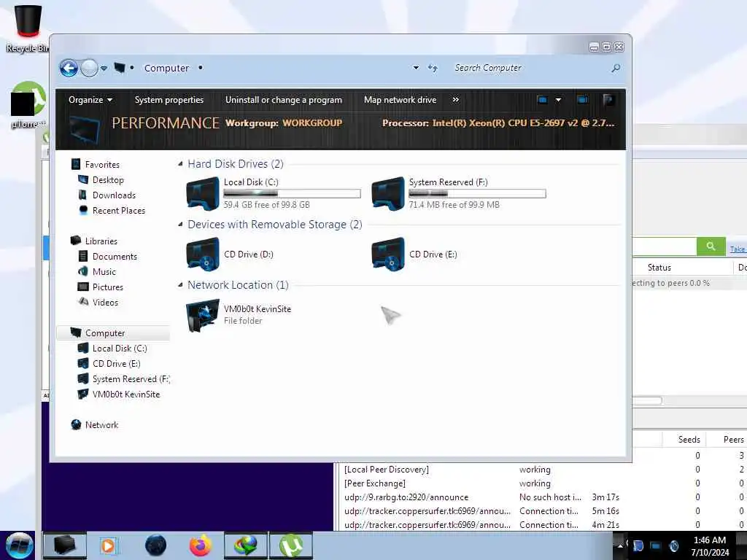Show more toolbar commands chevron
This screenshot has width=747, height=560.
tap(455, 99)
